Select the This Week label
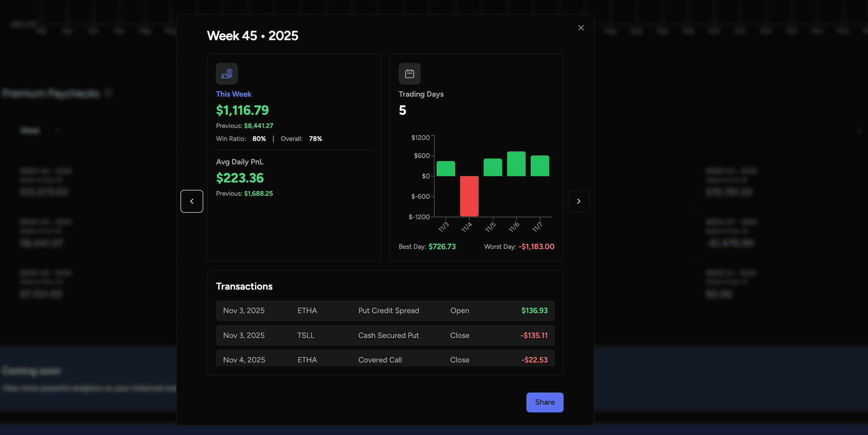868x435 pixels. [234, 94]
